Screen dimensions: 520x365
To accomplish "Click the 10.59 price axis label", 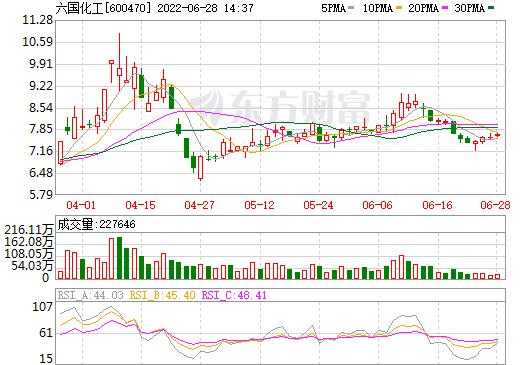I will tap(38, 42).
